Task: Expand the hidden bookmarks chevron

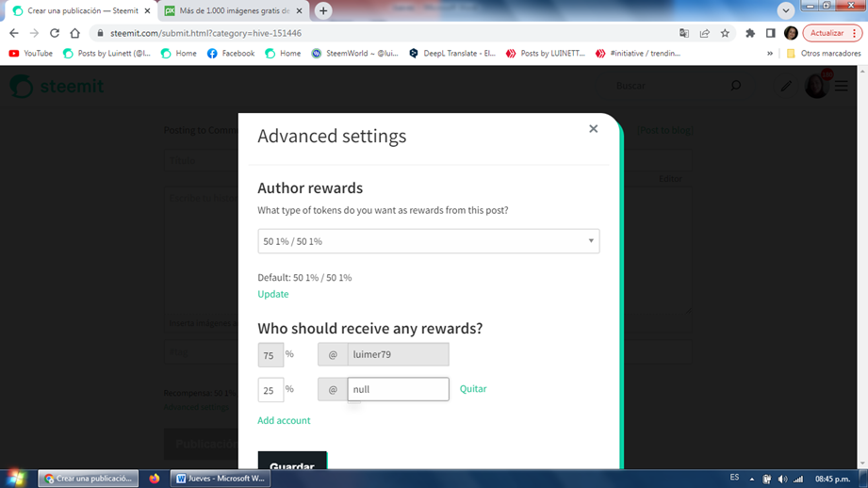Action: pyautogui.click(x=769, y=53)
